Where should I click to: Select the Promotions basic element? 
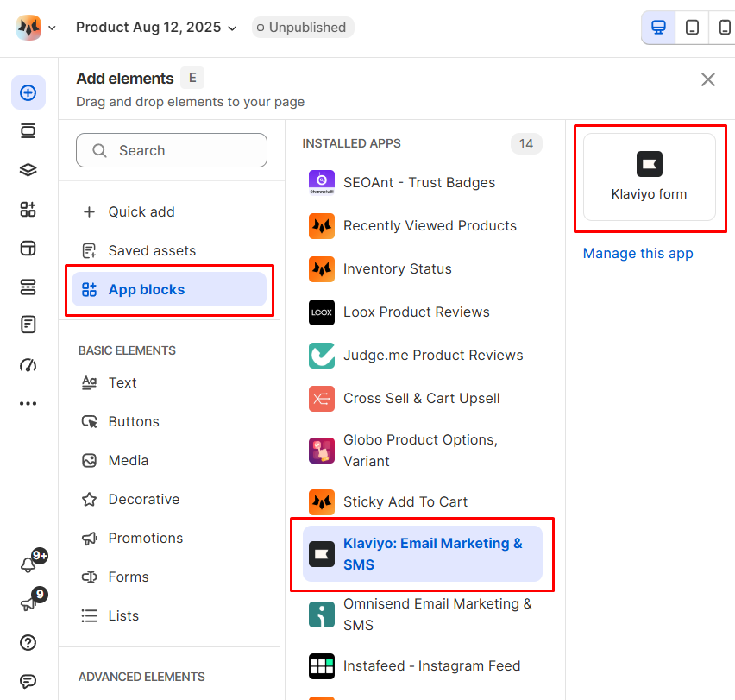click(x=169, y=538)
